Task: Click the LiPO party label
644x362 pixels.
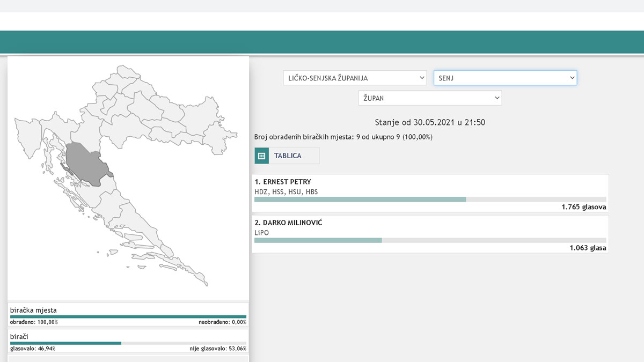Action: [261, 232]
